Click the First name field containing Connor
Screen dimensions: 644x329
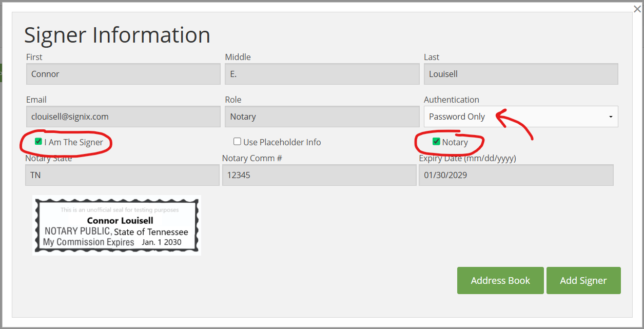pos(123,74)
